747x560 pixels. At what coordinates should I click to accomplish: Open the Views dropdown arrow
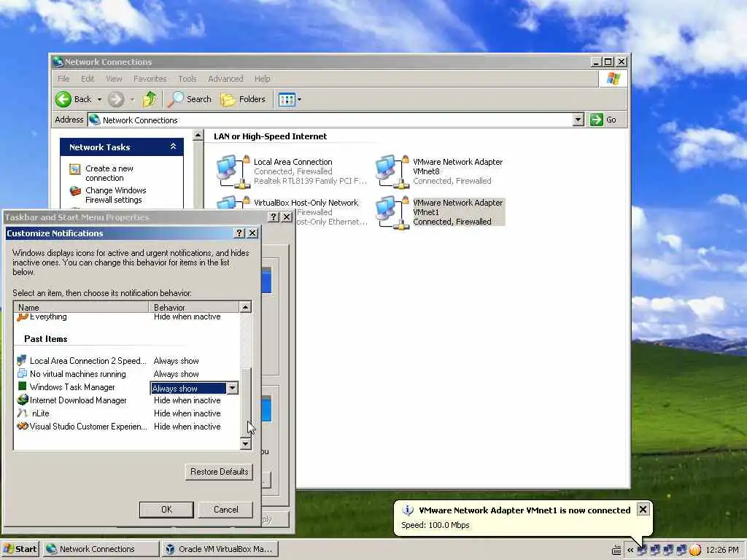(299, 99)
